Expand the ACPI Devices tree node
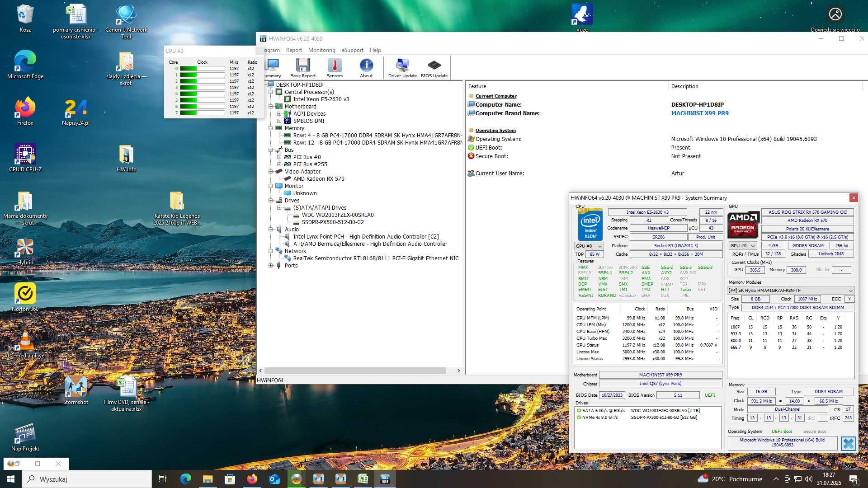This screenshot has height=488, width=868. point(279,113)
